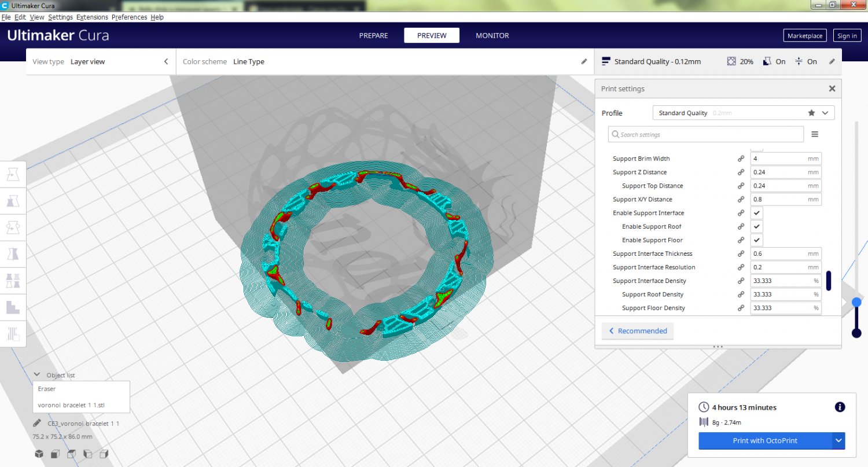
Task: Click the layer slider upper handle
Action: click(x=856, y=302)
